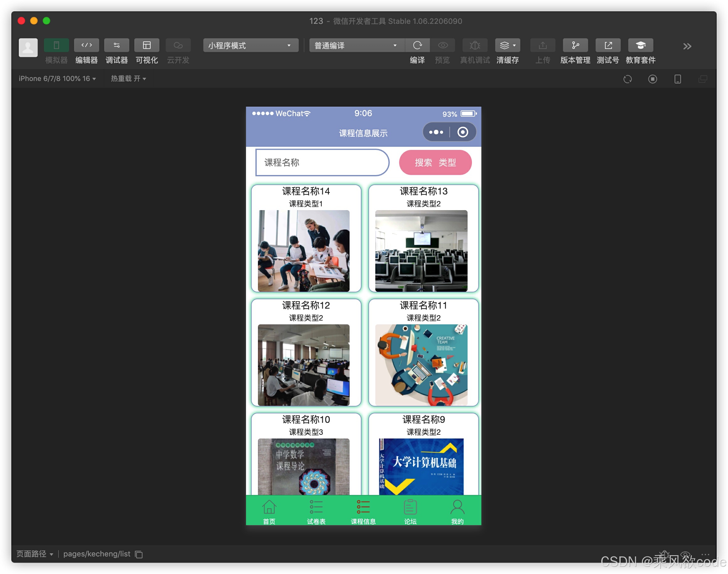Image resolution: width=728 pixels, height=574 pixels.
Task: Click the compile refresh icon
Action: tap(417, 45)
